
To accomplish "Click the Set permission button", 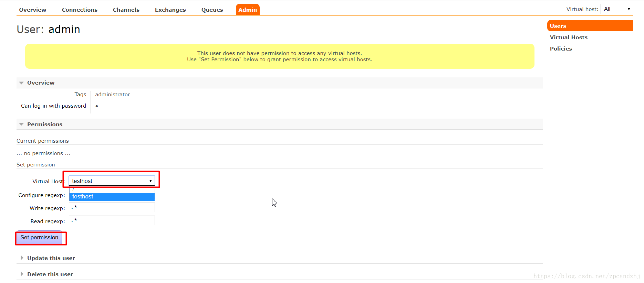I will tap(39, 238).
